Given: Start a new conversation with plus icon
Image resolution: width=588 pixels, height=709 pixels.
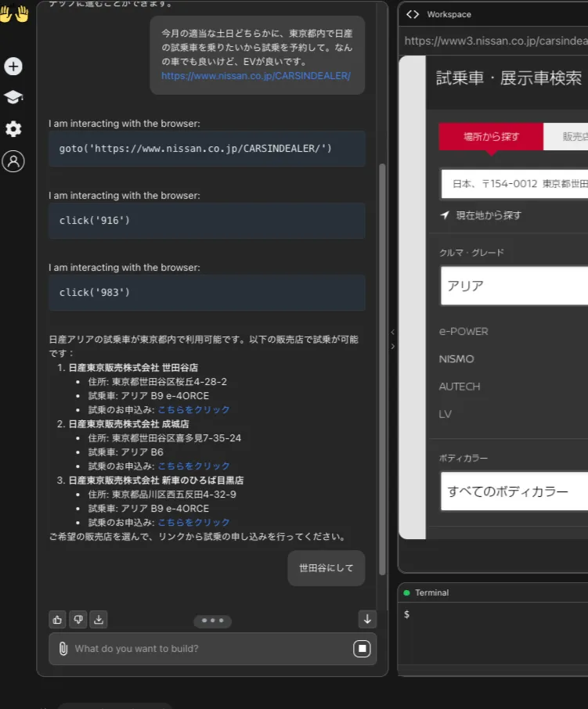Looking at the screenshot, I should tap(13, 67).
